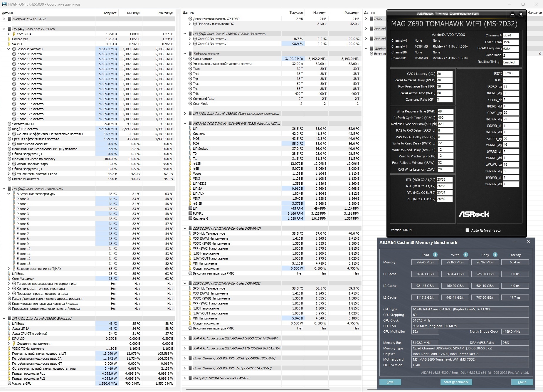This screenshot has width=543, height=392.
Task: Click the icon beside Динамическая память GPU D3D
Action: coord(190,19)
